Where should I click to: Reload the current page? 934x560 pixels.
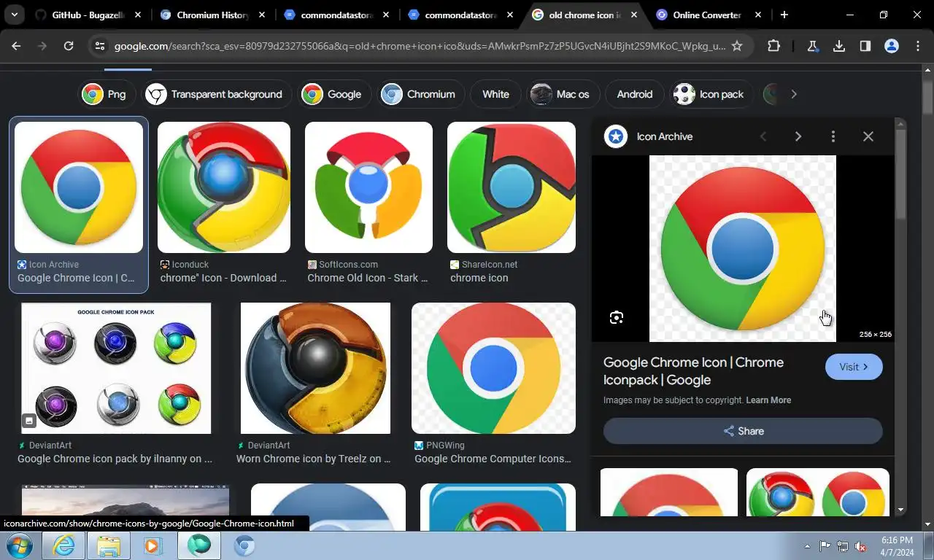click(x=69, y=46)
